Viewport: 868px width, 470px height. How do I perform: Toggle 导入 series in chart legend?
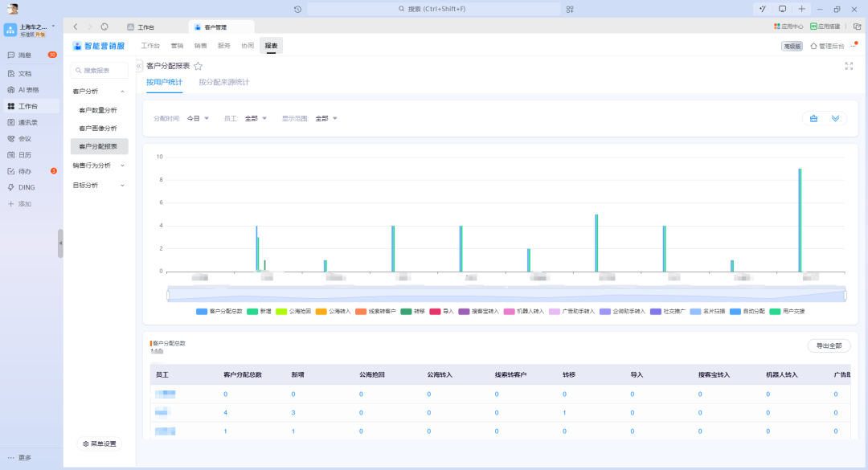pyautogui.click(x=442, y=311)
